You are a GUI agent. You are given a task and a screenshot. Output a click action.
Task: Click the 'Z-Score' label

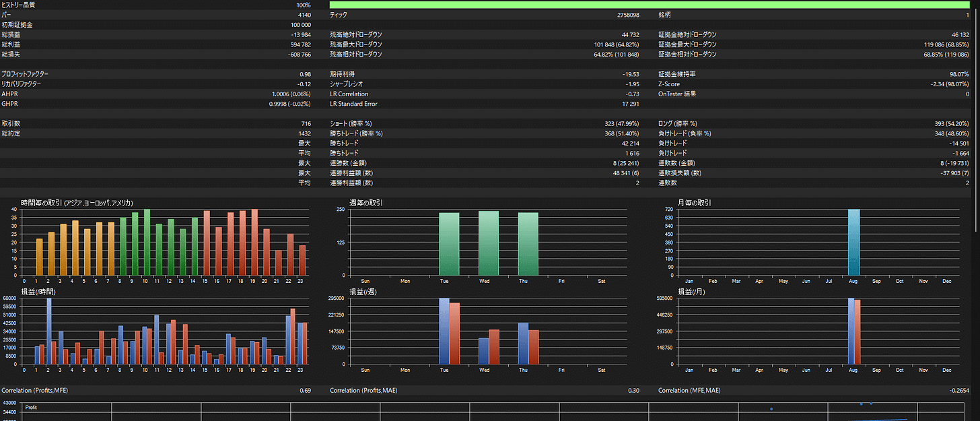pyautogui.click(x=668, y=84)
